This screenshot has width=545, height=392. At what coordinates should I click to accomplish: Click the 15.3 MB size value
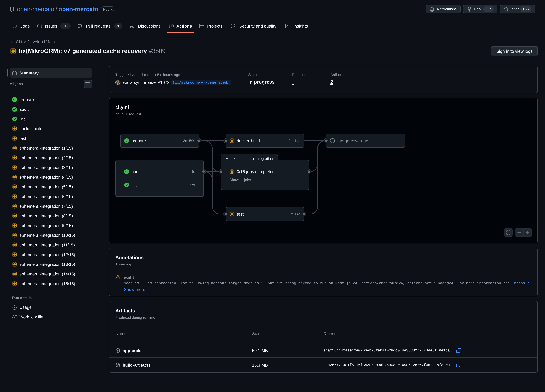click(x=260, y=365)
